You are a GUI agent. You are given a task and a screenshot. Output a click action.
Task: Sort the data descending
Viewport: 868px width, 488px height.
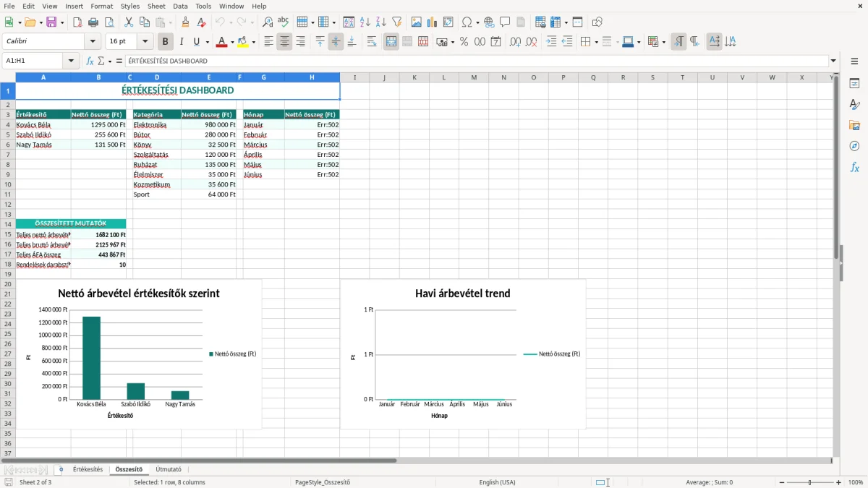click(380, 22)
